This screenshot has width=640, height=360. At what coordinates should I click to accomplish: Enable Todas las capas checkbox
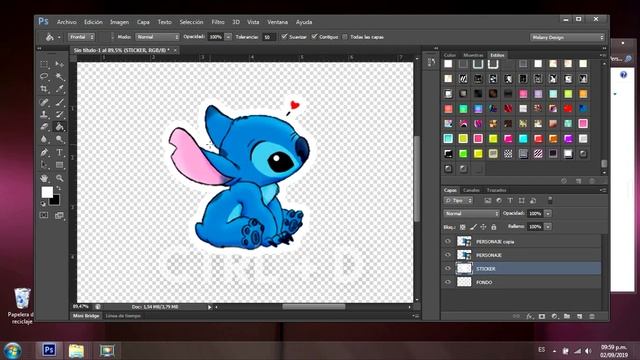pos(345,37)
